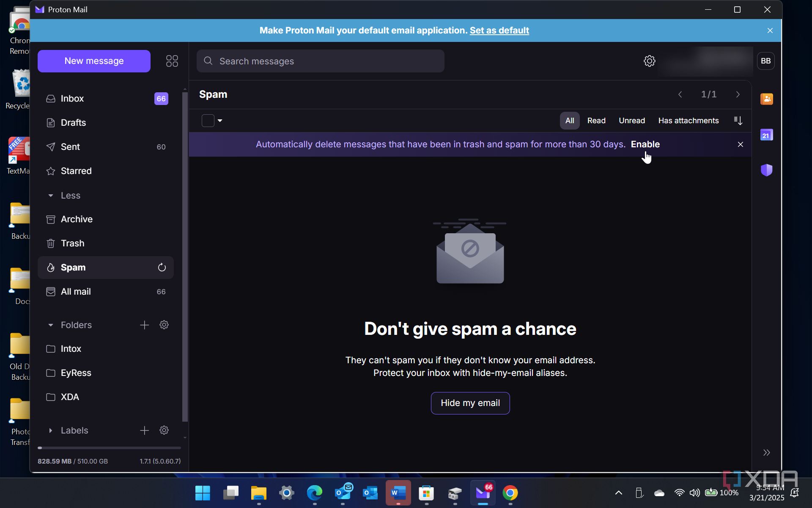The height and width of the screenshot is (508, 812).
Task: Refresh the Spam folder
Action: (162, 268)
